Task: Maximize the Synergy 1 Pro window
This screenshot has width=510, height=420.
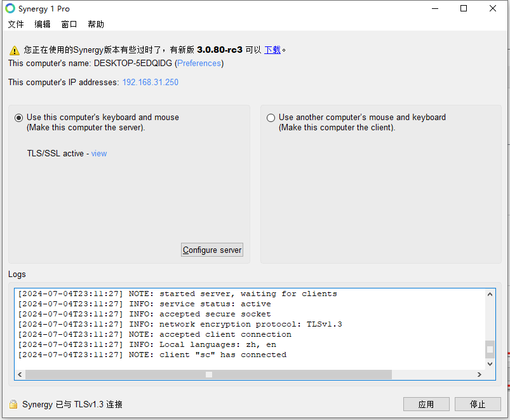Action: [464, 8]
